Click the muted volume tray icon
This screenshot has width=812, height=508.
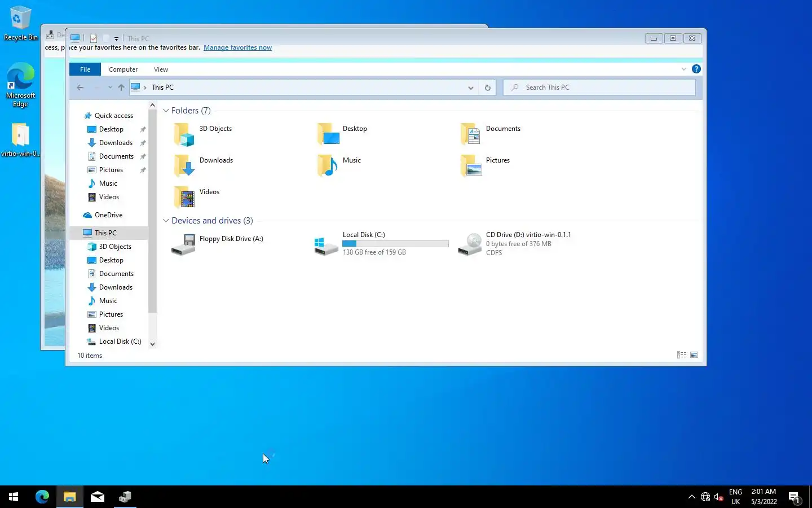pyautogui.click(x=719, y=497)
